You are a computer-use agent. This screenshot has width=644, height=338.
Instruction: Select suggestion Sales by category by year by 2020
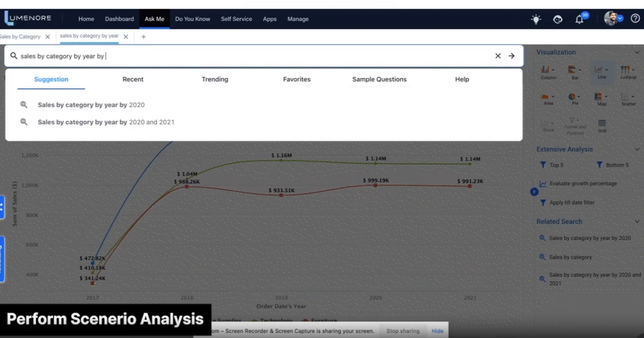(x=91, y=105)
